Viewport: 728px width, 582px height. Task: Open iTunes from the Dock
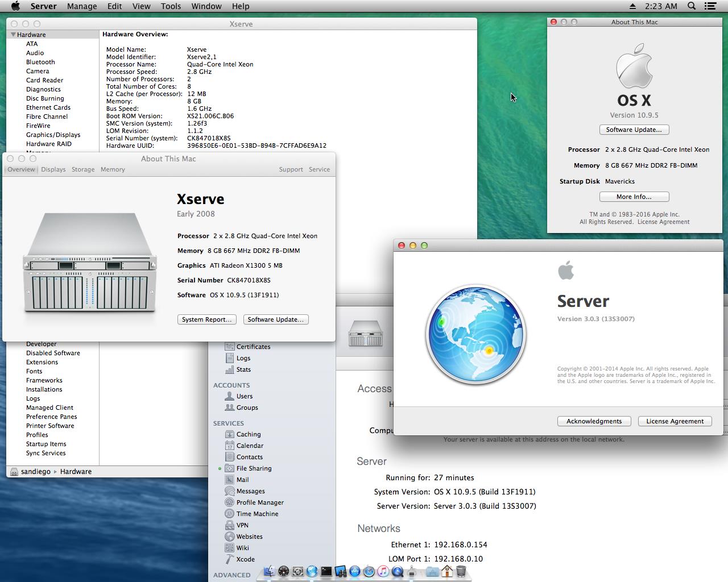[383, 571]
